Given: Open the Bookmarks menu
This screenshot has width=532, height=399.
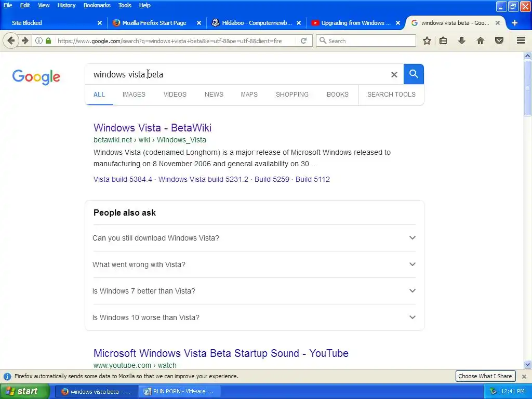Looking at the screenshot, I should (97, 5).
